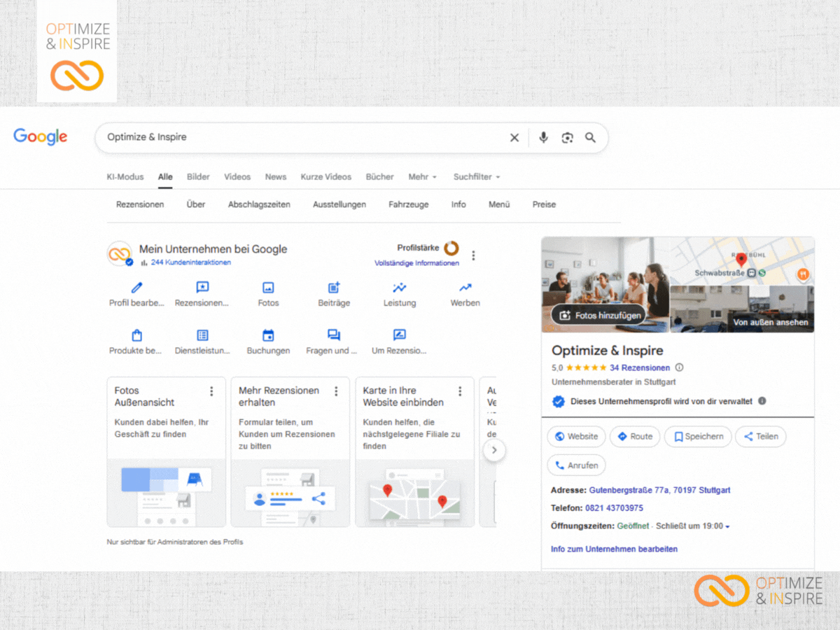The width and height of the screenshot is (840, 630).
Task: Click the Website button in knowledge panel
Action: pyautogui.click(x=576, y=436)
